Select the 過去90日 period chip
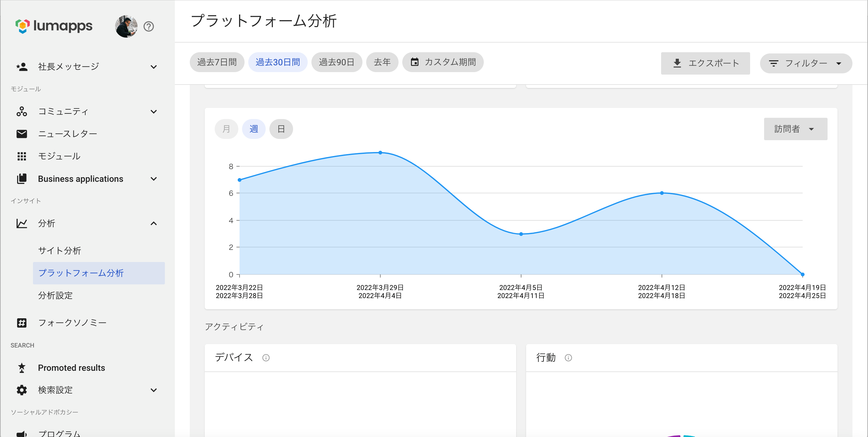Screen dimensions: 868x437 tap(336, 62)
